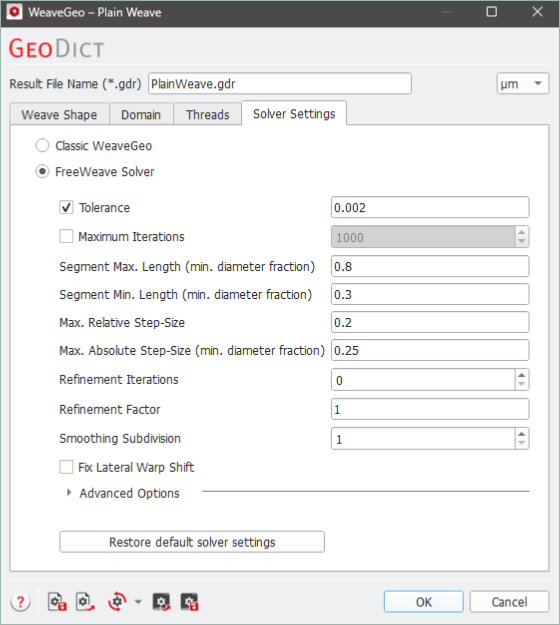Switch to the Threads tab

(208, 114)
